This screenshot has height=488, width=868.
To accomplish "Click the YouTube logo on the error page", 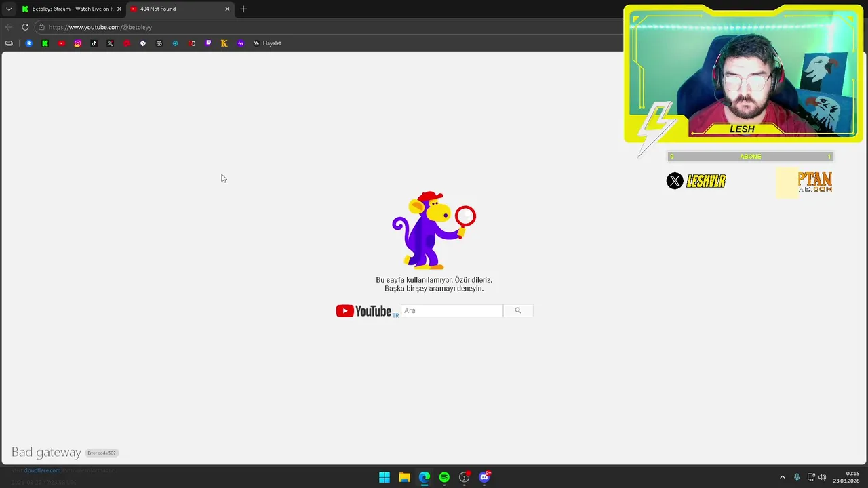I will 364,311.
